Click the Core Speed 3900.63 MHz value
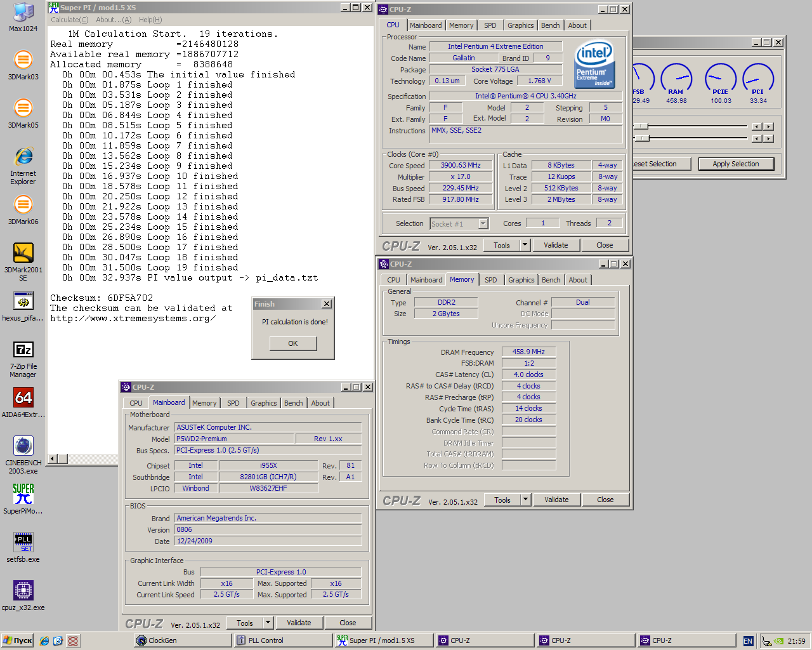The width and height of the screenshot is (812, 650). click(x=461, y=166)
